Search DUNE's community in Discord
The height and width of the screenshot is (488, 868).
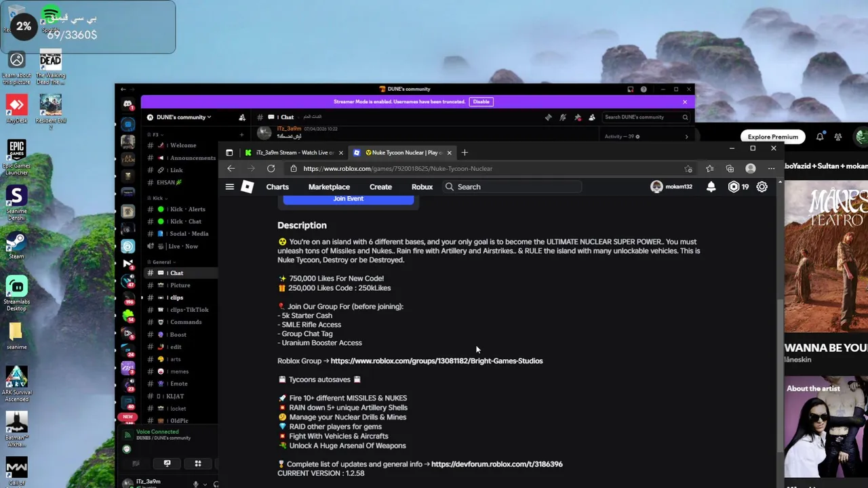click(647, 117)
